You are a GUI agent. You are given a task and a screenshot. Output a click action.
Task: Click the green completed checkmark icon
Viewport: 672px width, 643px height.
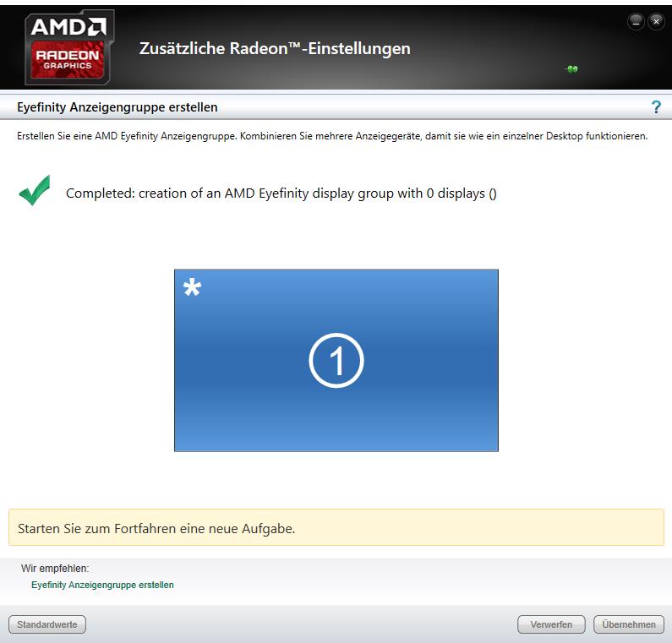35,191
